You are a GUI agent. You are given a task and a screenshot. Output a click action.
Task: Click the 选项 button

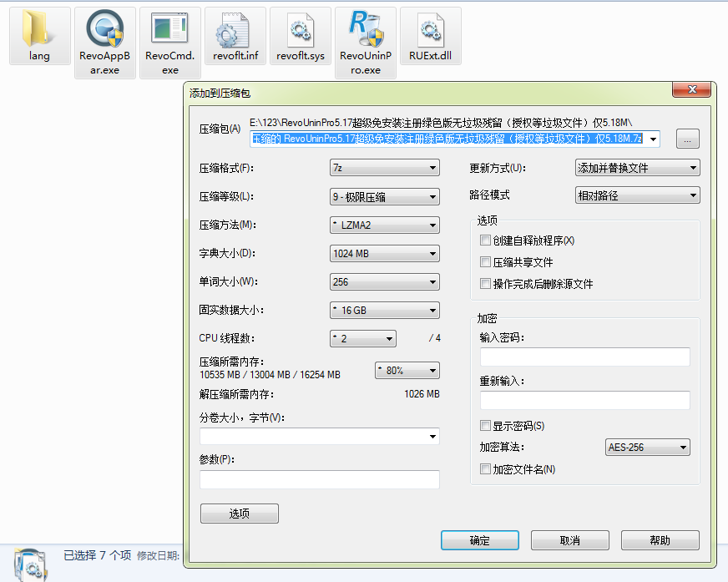[239, 514]
